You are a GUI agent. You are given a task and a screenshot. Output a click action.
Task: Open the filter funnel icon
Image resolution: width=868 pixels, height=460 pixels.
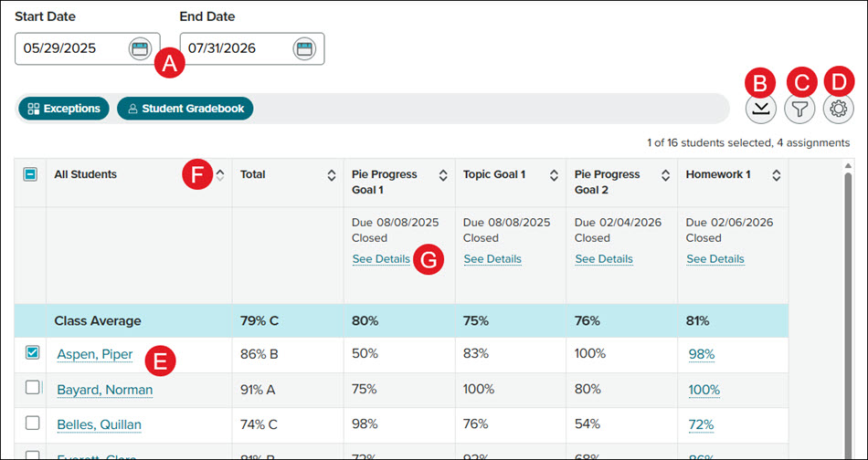click(x=799, y=109)
